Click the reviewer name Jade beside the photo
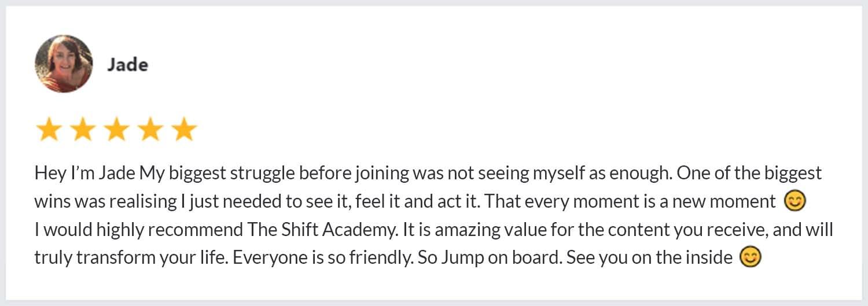Viewport: 868px width, 306px height. [x=127, y=65]
